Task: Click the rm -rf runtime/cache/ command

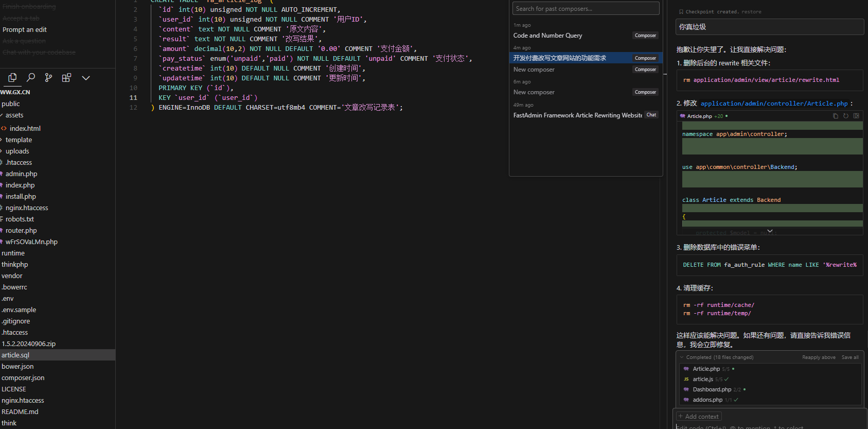Action: pos(718,305)
